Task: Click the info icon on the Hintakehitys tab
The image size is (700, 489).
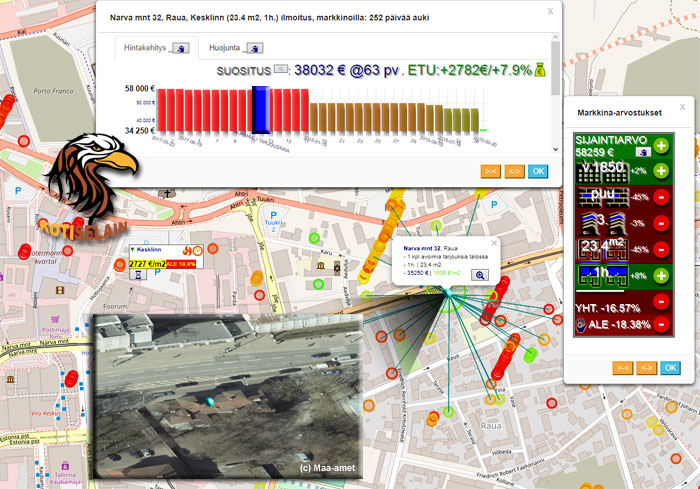Action: (x=181, y=48)
